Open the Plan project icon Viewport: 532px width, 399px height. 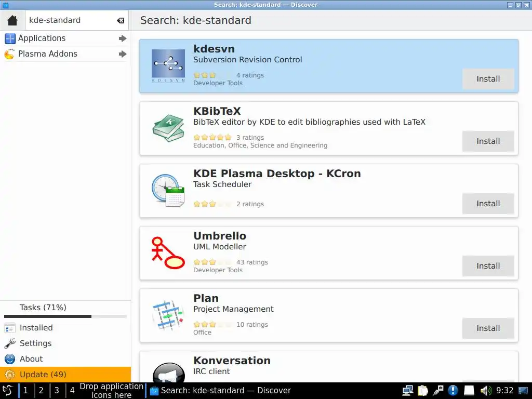coord(168,315)
